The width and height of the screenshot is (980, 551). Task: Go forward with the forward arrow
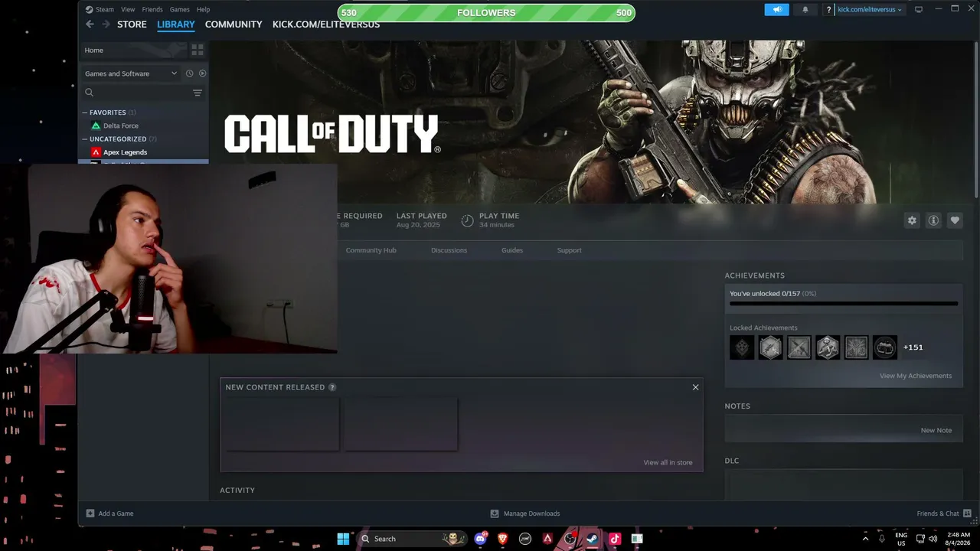(x=105, y=24)
